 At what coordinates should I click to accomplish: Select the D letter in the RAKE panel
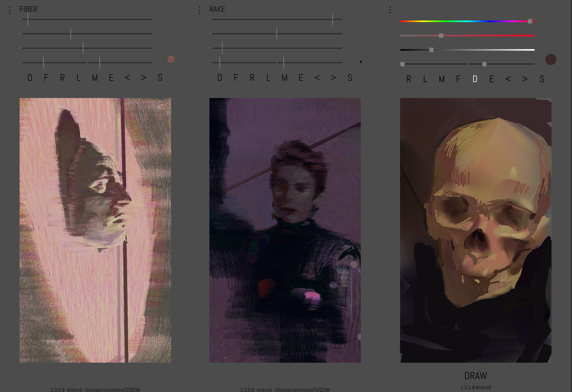[x=220, y=78]
